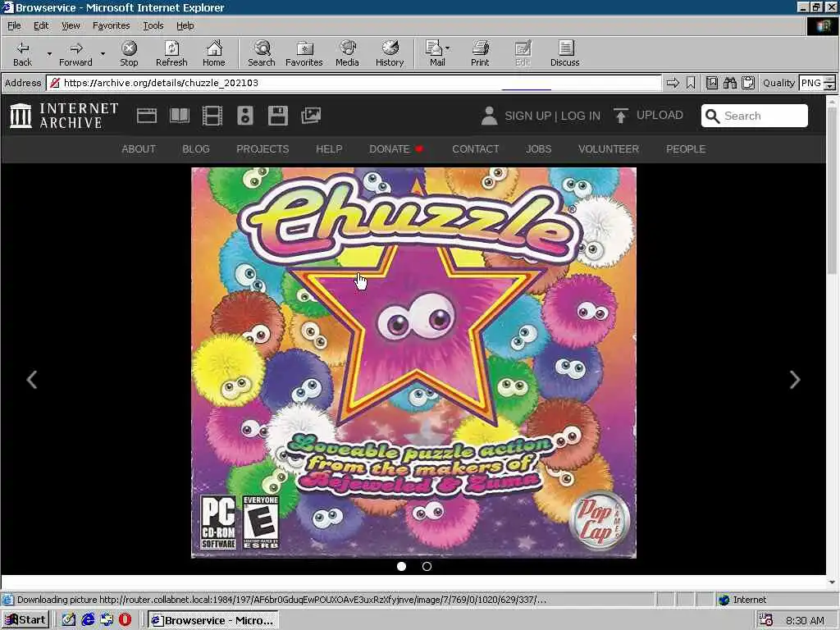Open the ABOUT page link

[138, 149]
